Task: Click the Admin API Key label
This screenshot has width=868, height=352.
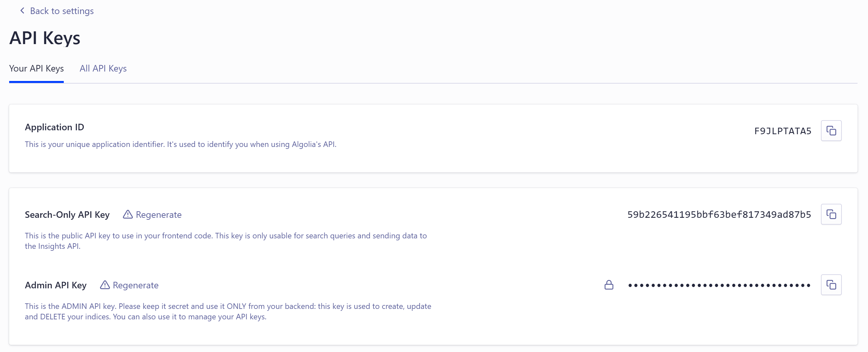Action: pyautogui.click(x=56, y=285)
